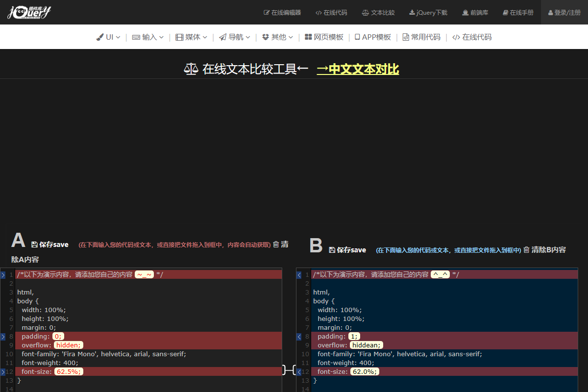Click the save floppy icon for panel A
Screen dimensions: 588x392
click(x=34, y=244)
